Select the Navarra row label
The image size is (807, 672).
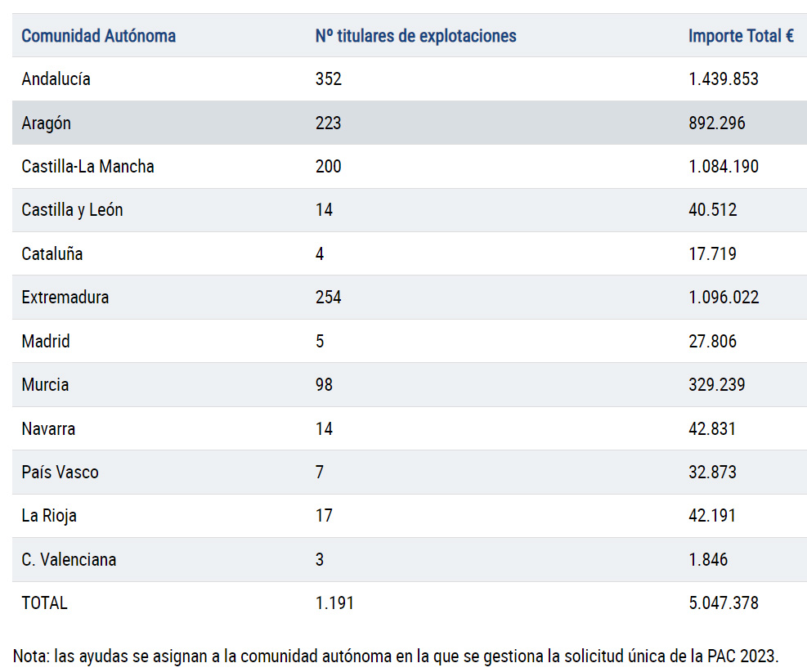48,428
